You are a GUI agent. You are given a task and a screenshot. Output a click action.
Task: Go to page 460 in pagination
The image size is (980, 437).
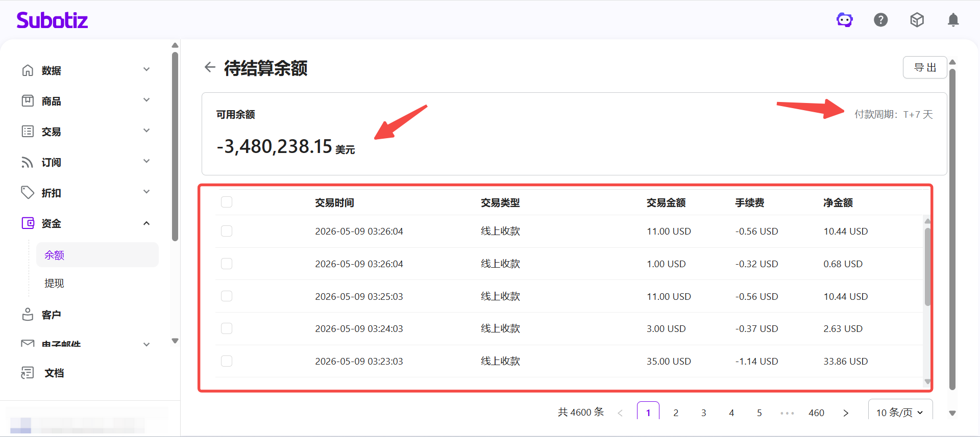coord(816,413)
